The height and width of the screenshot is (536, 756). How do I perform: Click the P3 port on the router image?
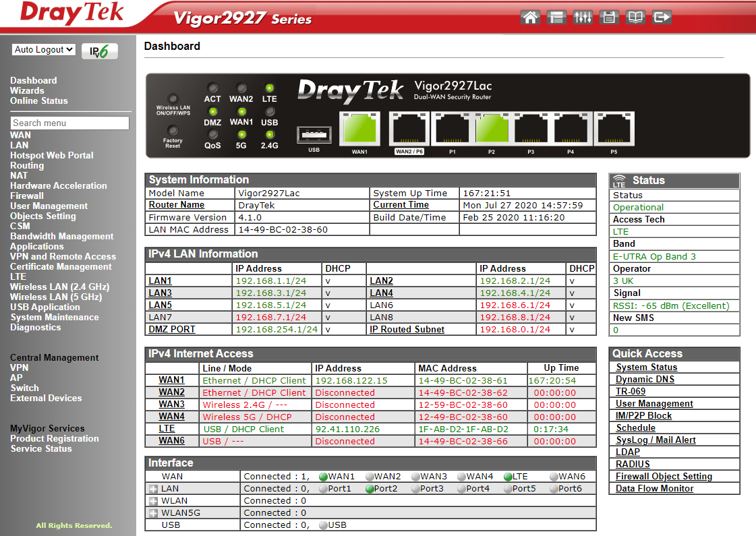pos(531,129)
